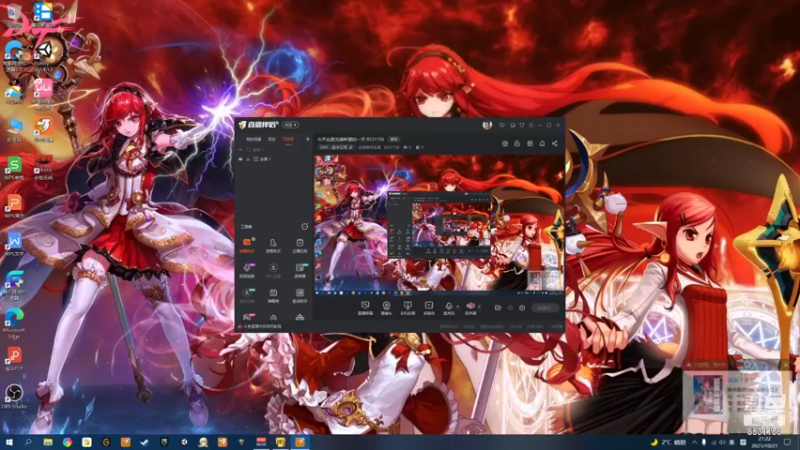This screenshot has width=800, height=450.
Task: Open File Explorer from the taskbar
Action: [48, 442]
